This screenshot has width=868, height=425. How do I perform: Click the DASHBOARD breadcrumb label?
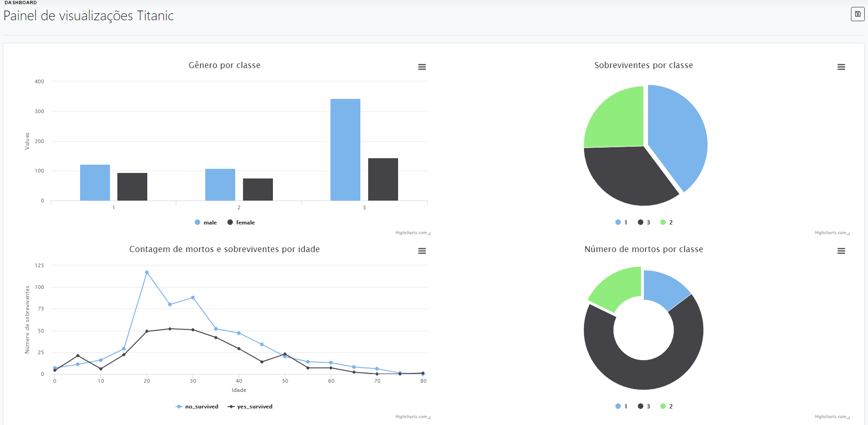21,3
